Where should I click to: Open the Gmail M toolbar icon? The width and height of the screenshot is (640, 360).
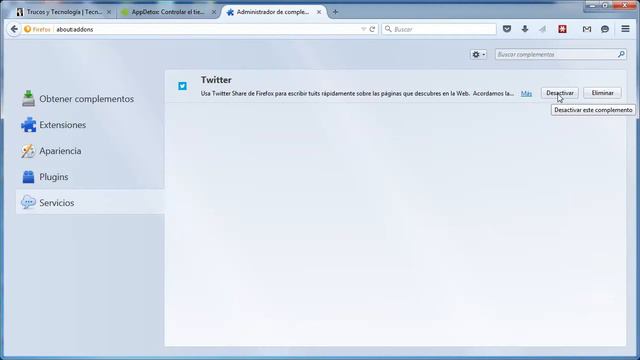pyautogui.click(x=587, y=29)
